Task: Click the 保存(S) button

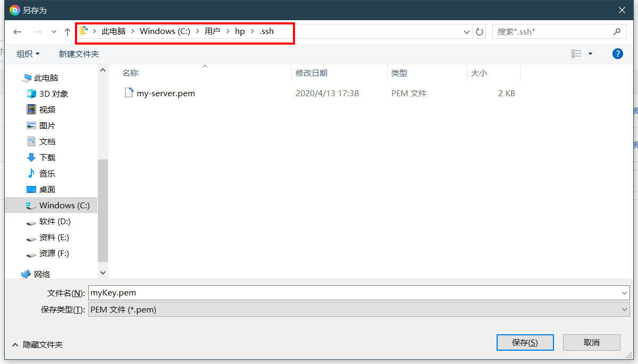Action: pyautogui.click(x=525, y=343)
